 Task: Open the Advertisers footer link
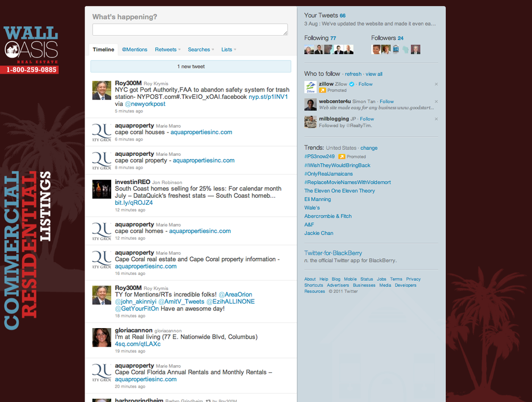tap(338, 286)
